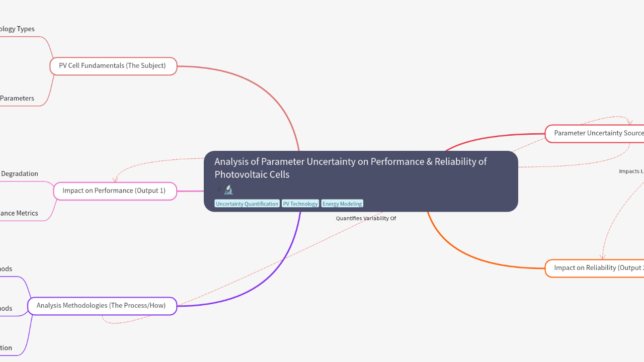Click the Degradation child topic
The height and width of the screenshot is (362, 644).
tap(19, 174)
